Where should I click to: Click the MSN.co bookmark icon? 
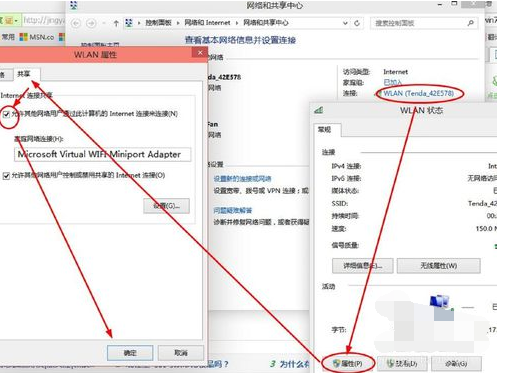[x=23, y=37]
